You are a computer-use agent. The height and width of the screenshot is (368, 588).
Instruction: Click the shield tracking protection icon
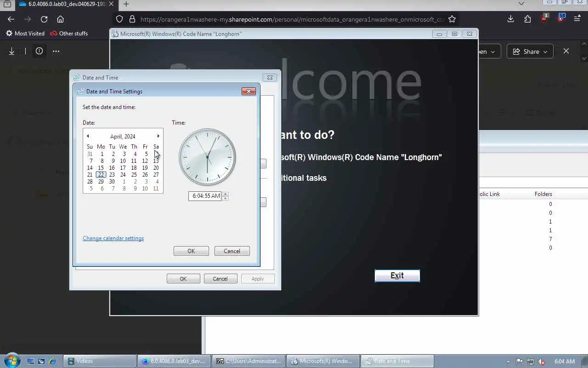pyautogui.click(x=119, y=19)
